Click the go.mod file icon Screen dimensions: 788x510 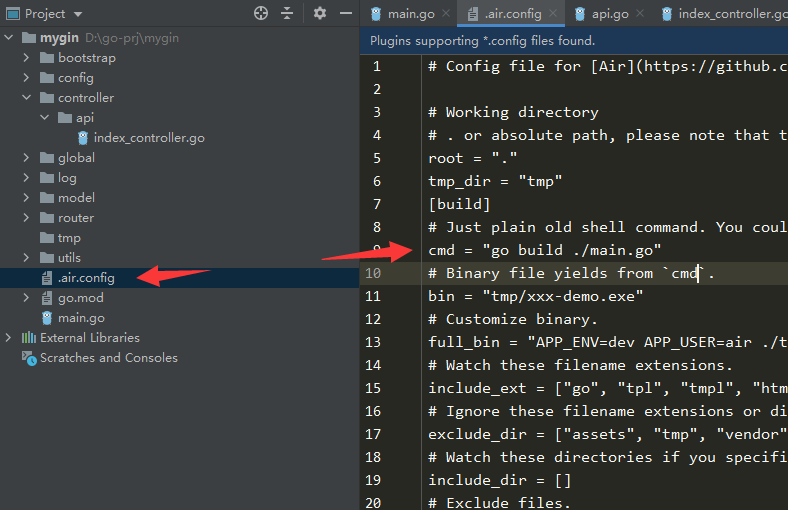pyautogui.click(x=47, y=298)
